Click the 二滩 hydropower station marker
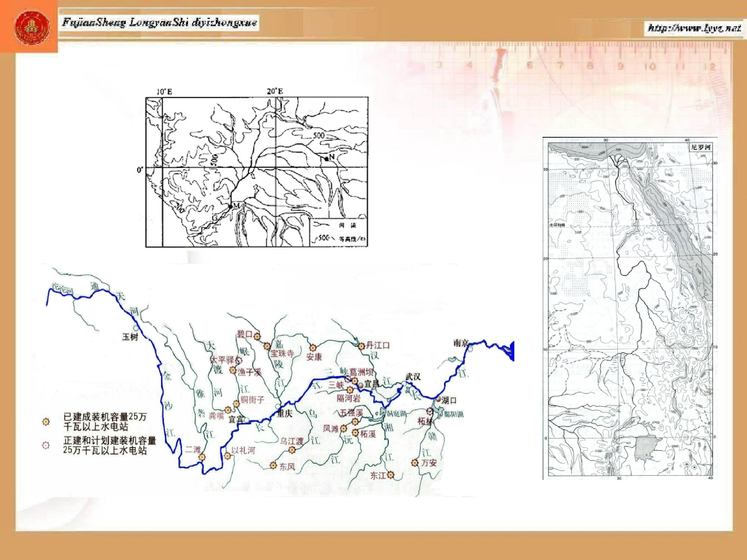 click(x=202, y=457)
